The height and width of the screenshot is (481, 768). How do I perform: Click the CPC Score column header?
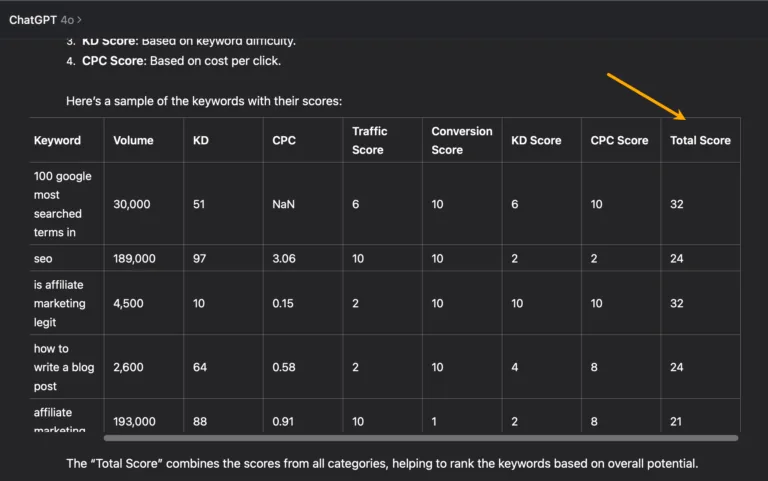point(619,141)
